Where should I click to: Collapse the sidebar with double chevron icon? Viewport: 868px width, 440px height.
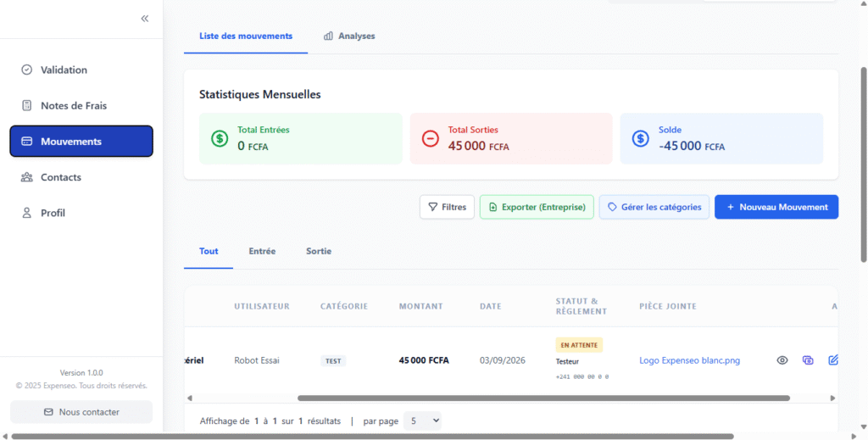144,19
